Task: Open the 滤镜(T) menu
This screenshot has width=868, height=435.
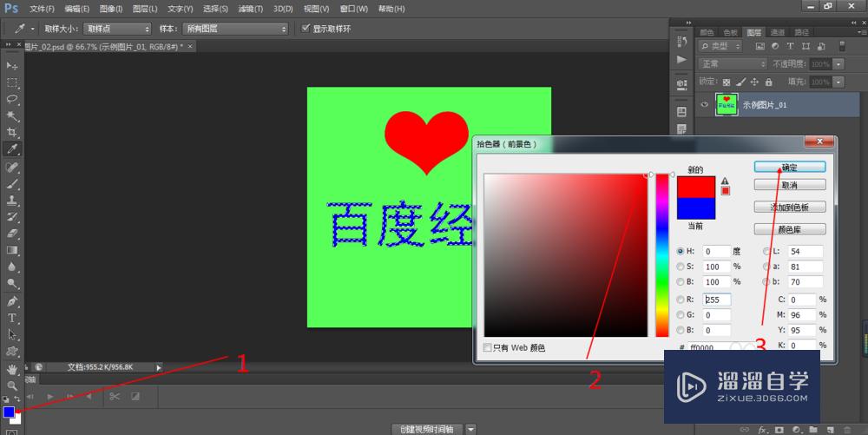Action: 250,9
